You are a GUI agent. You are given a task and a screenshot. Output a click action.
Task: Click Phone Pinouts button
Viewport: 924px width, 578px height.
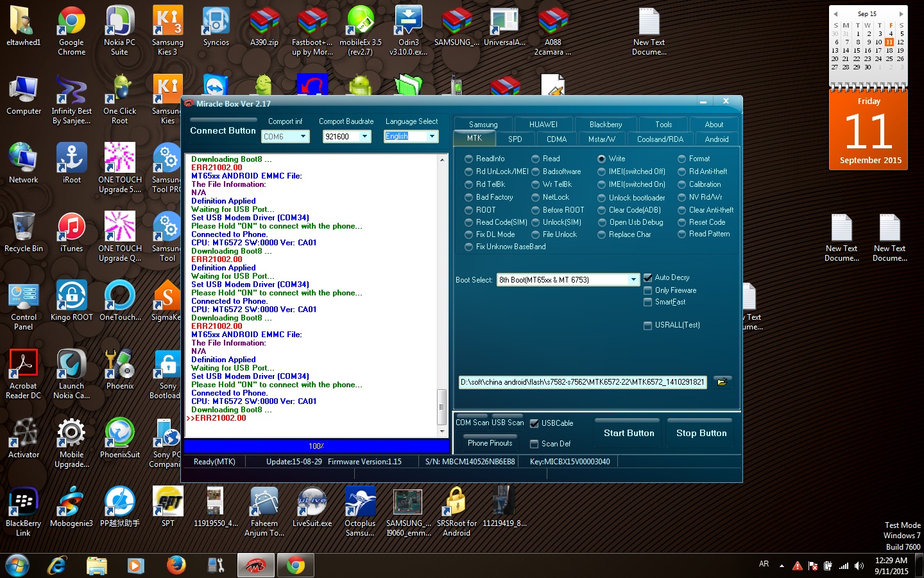490,443
